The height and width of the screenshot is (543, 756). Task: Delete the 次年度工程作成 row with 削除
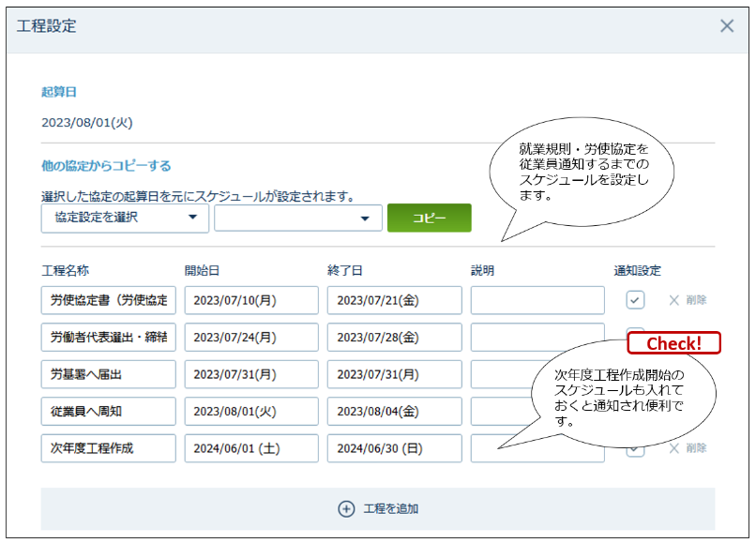pos(688,448)
